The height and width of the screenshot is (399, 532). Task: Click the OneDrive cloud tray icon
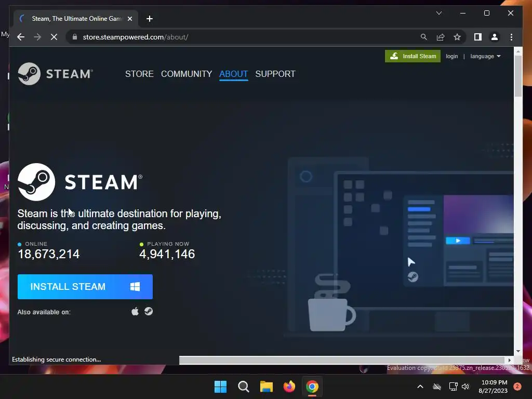click(437, 387)
